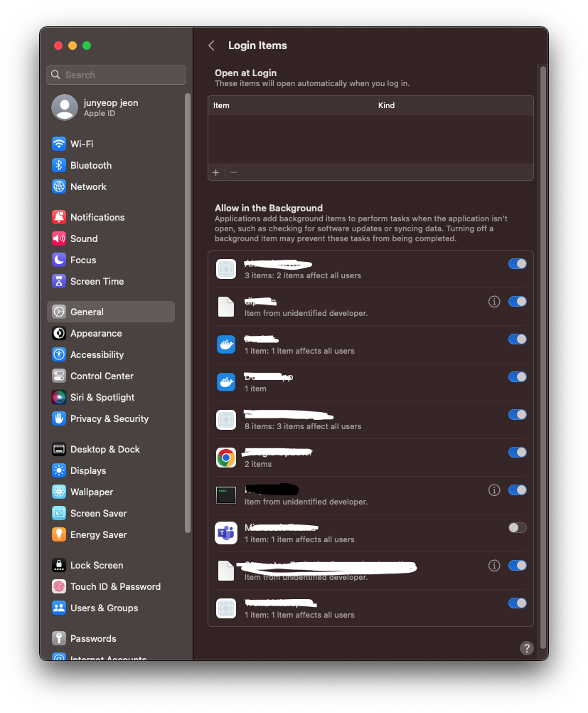Toggle Docker item affecting all users
The height and width of the screenshot is (713, 588).
click(518, 339)
